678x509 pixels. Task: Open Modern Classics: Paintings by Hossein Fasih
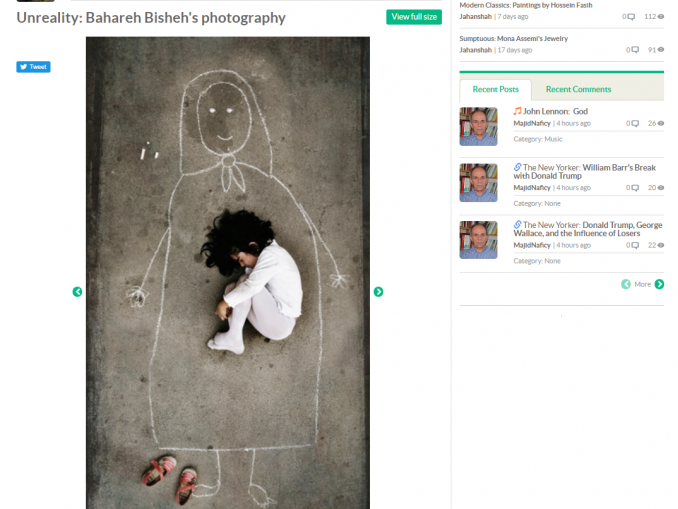[526, 5]
